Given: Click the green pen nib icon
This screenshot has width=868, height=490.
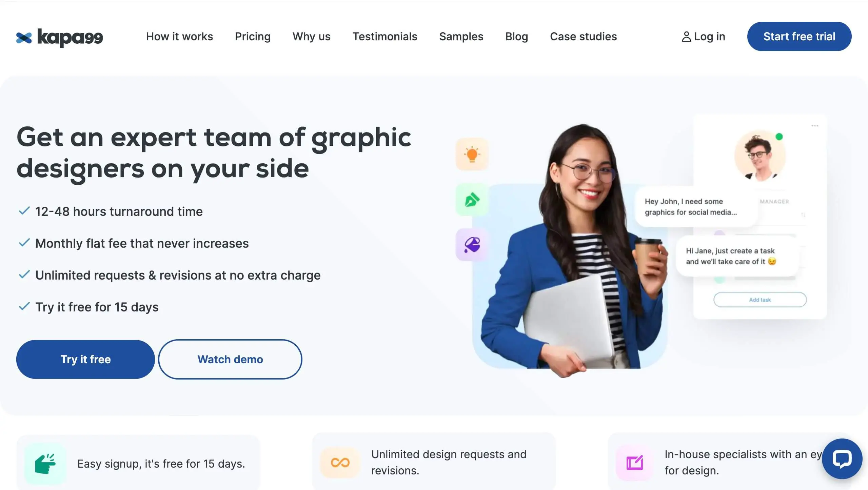Looking at the screenshot, I should 472,200.
